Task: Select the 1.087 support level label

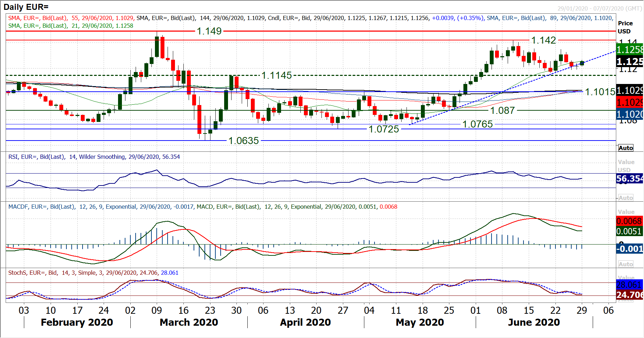Action: coord(502,110)
